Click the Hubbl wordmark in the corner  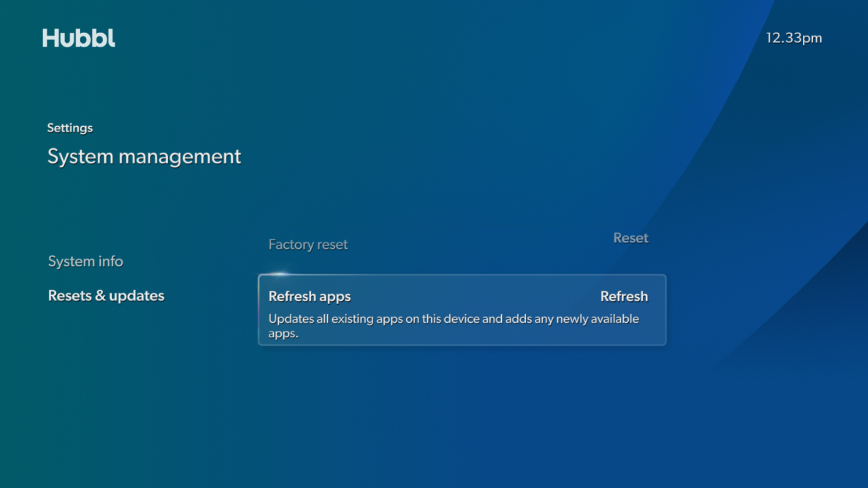79,37
